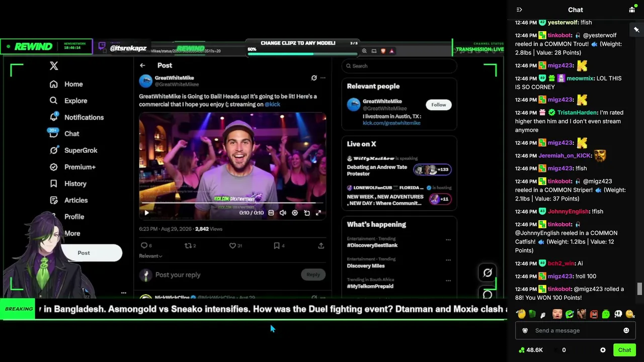The height and width of the screenshot is (362, 644).
Task: Open video playback settings gear
Action: point(295,213)
